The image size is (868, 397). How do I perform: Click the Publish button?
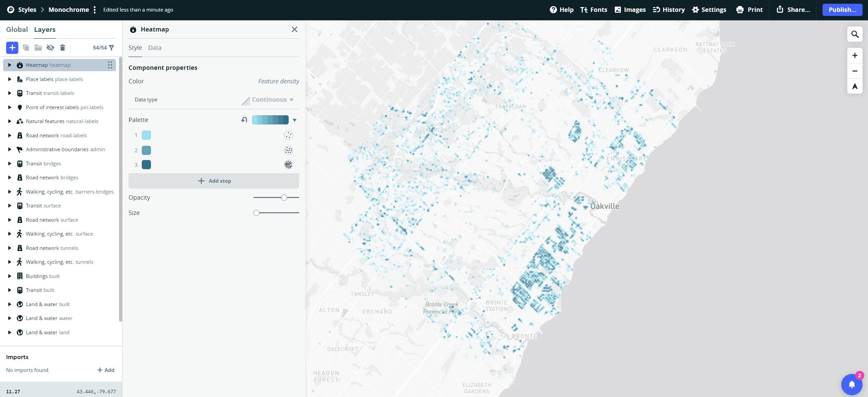842,10
